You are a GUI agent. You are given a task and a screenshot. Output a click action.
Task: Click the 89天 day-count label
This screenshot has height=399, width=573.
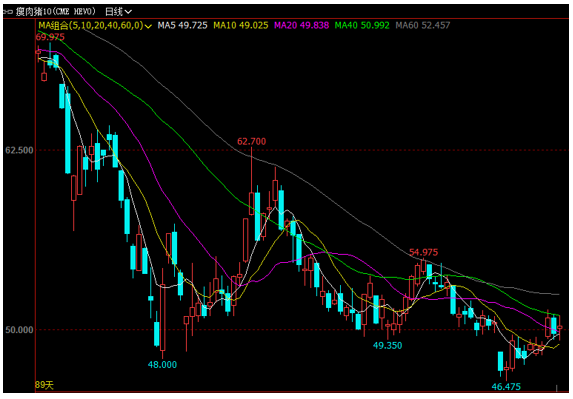point(44,385)
